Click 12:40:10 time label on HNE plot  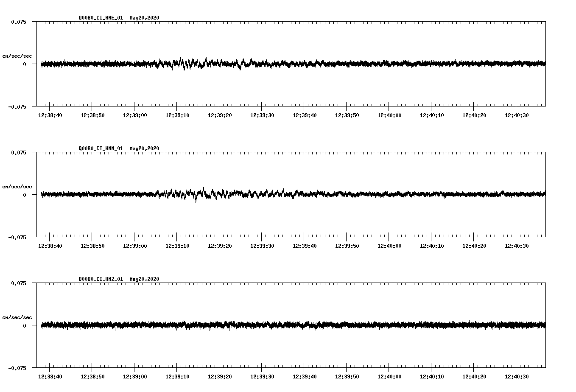tap(432, 115)
